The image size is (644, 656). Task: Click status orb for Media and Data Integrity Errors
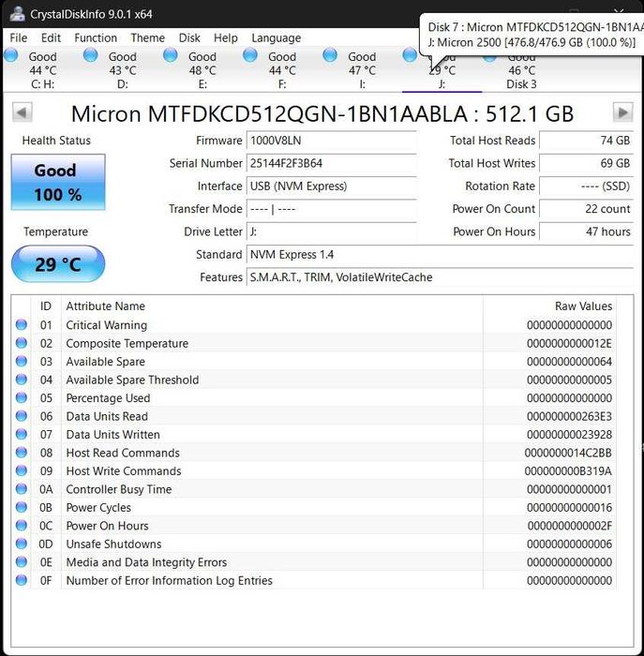click(22, 562)
